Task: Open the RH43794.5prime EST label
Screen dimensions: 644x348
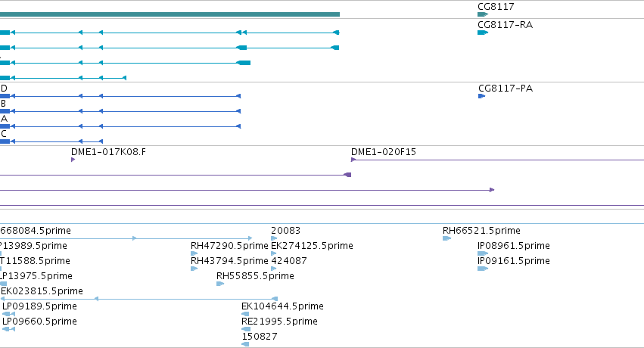Action: click(x=229, y=260)
